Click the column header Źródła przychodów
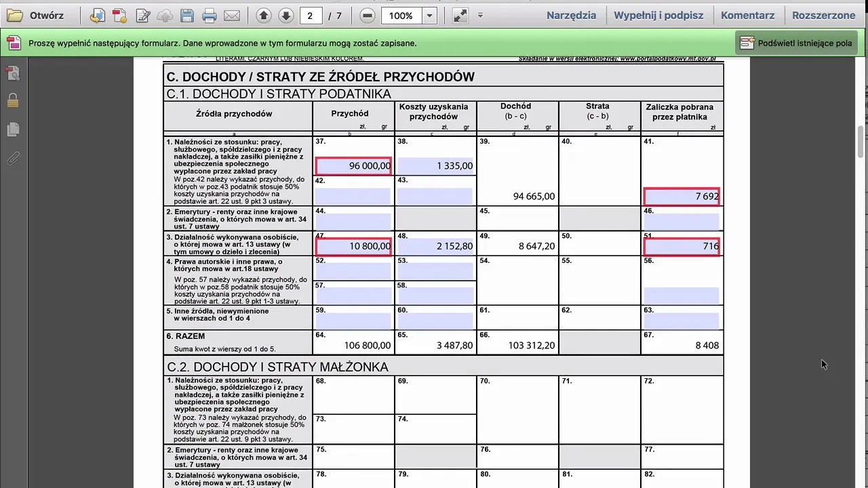 pyautogui.click(x=234, y=114)
